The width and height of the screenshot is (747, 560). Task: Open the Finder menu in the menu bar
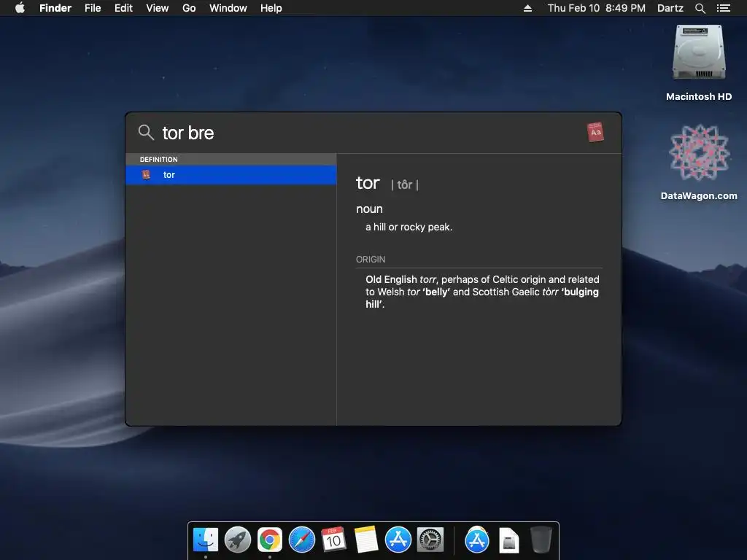pyautogui.click(x=55, y=8)
